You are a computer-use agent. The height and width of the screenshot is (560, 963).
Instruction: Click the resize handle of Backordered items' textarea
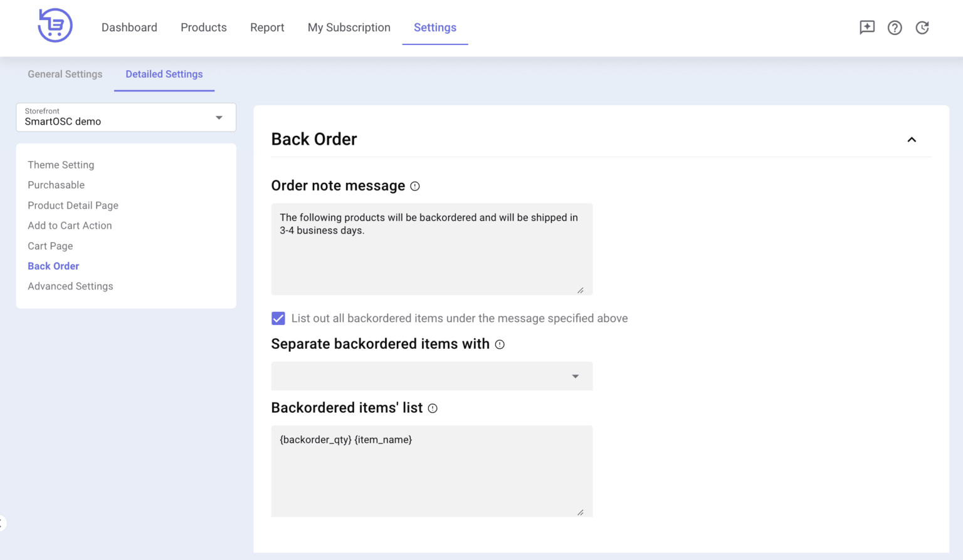(x=581, y=512)
